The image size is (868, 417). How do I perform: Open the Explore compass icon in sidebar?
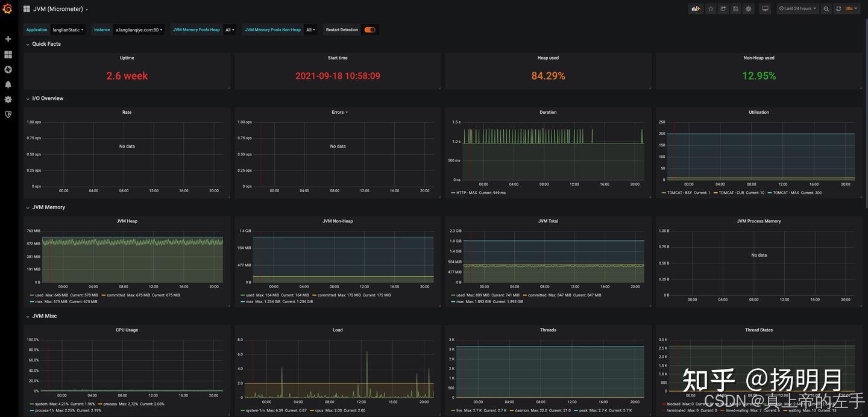pyautogui.click(x=8, y=69)
